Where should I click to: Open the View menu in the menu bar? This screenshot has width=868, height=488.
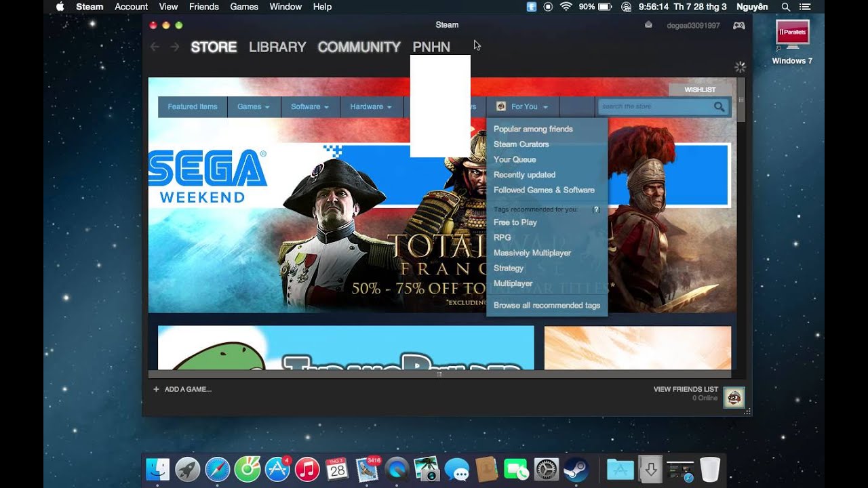tap(168, 7)
